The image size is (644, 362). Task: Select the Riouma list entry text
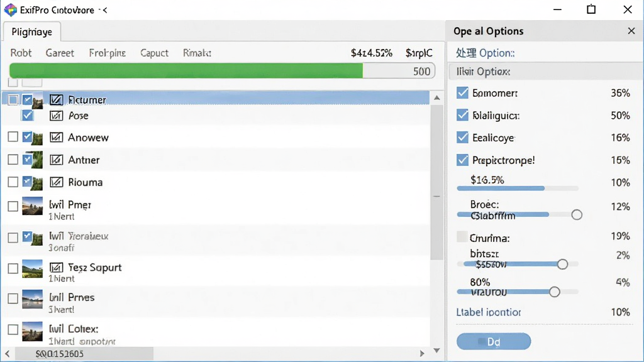point(86,182)
